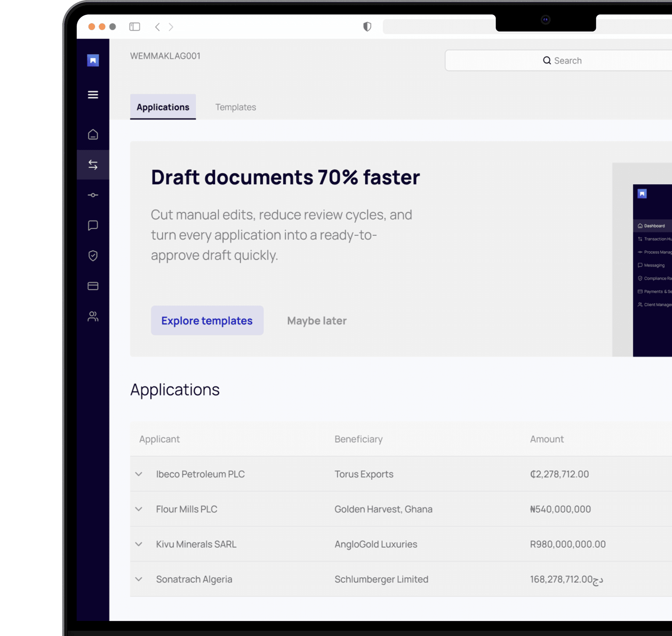The image size is (672, 636).
Task: Open Payments card icon in the sidebar
Action: tap(93, 286)
